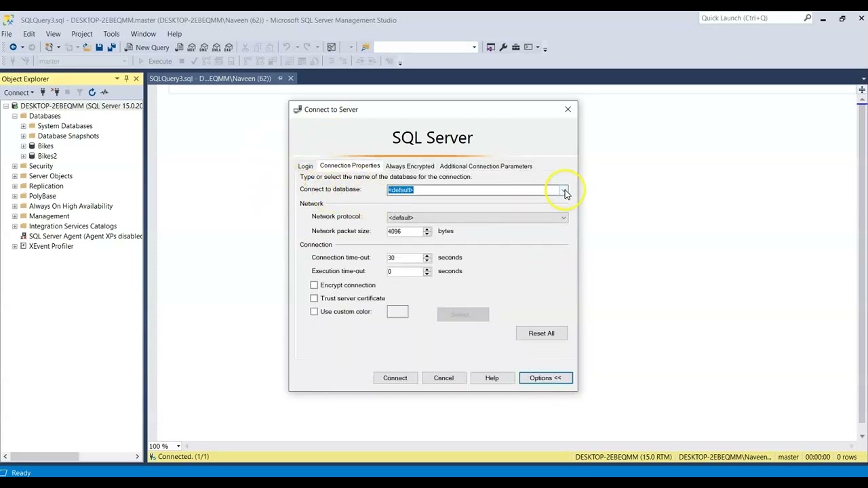The width and height of the screenshot is (868, 488).
Task: Click the Options << button
Action: point(545,378)
